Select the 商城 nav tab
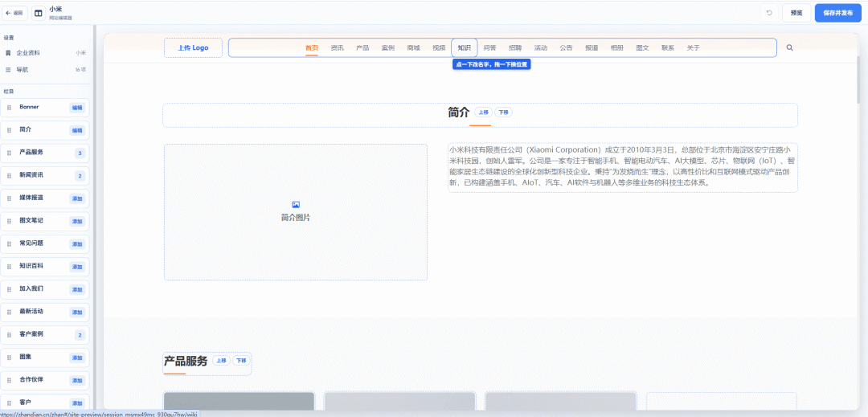 click(414, 48)
